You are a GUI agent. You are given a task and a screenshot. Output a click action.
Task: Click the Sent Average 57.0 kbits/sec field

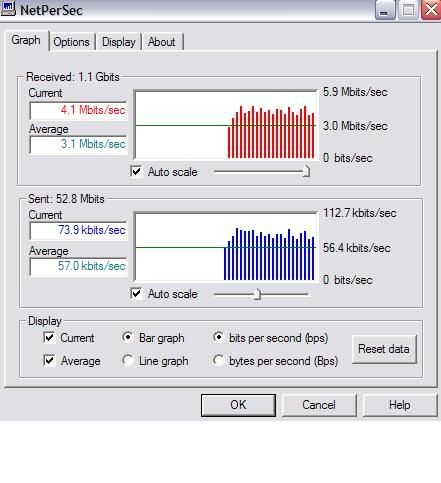79,267
